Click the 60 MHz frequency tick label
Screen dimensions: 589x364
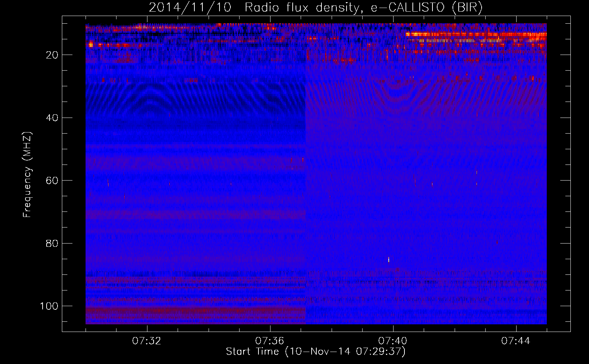pos(52,181)
